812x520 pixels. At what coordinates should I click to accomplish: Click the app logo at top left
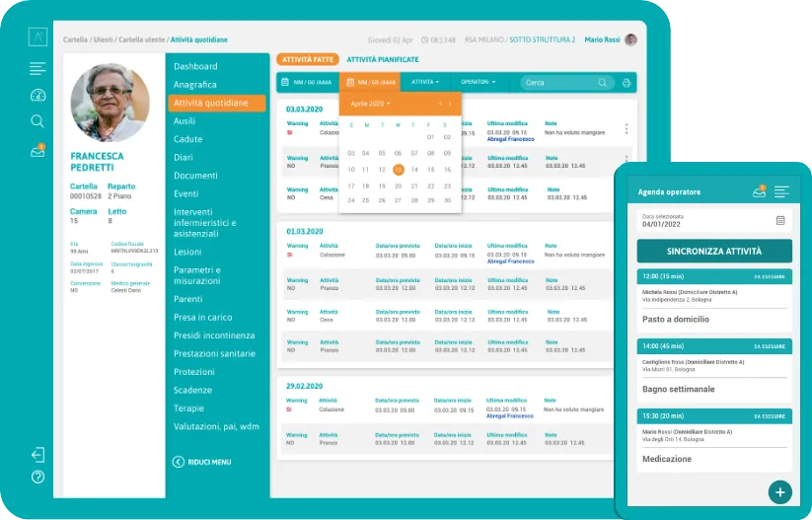[x=37, y=37]
